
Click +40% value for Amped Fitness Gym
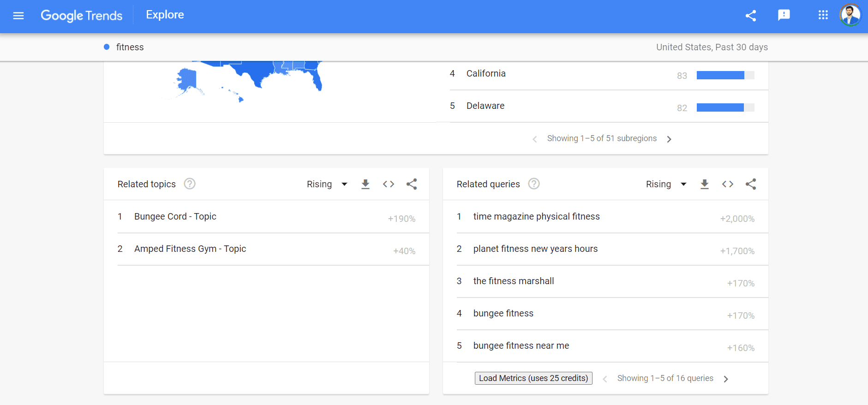[x=404, y=251]
